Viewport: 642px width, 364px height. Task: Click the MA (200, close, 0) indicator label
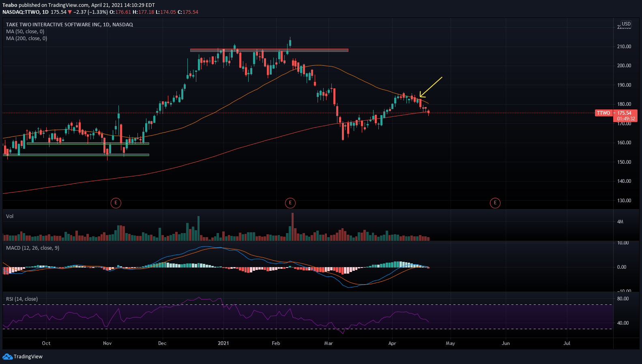tap(26, 38)
